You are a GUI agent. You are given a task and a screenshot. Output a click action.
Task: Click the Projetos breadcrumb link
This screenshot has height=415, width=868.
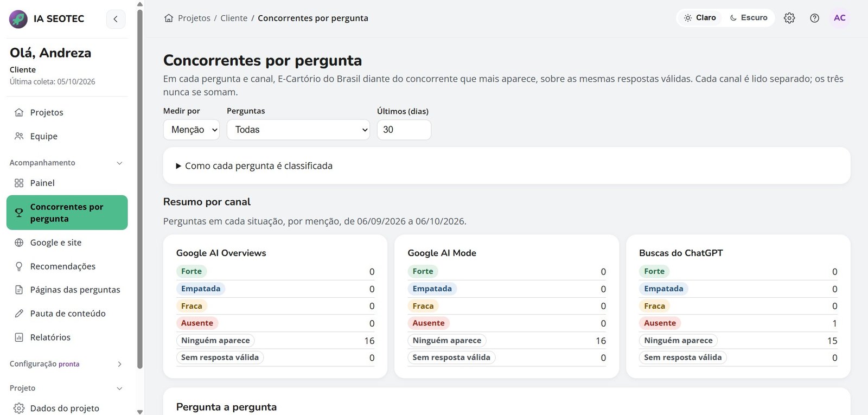point(194,18)
